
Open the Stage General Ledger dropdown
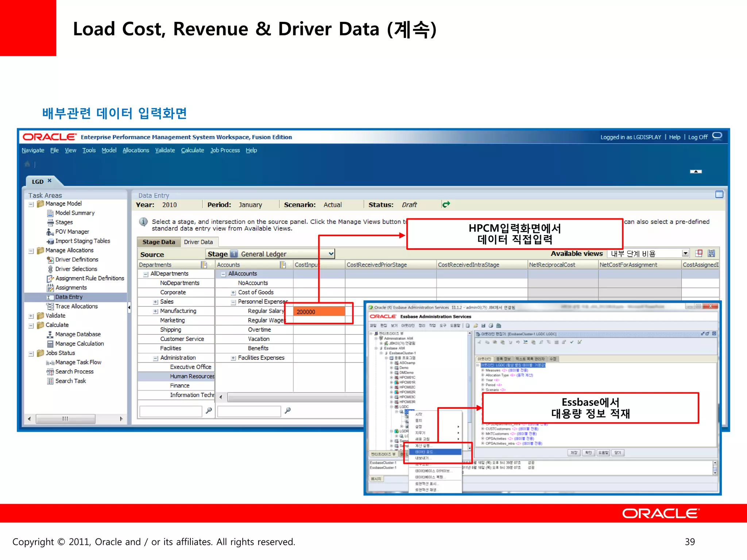331,254
